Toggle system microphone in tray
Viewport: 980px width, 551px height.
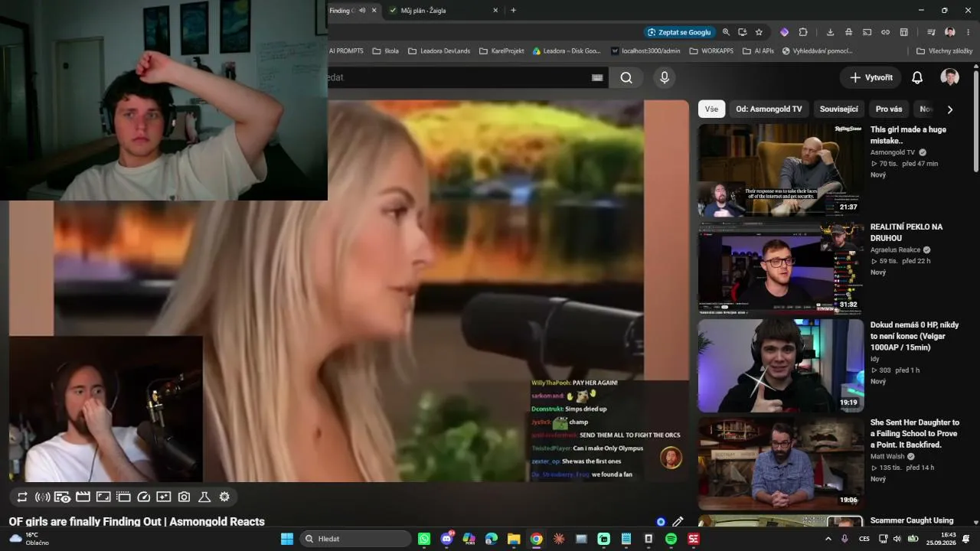(844, 539)
